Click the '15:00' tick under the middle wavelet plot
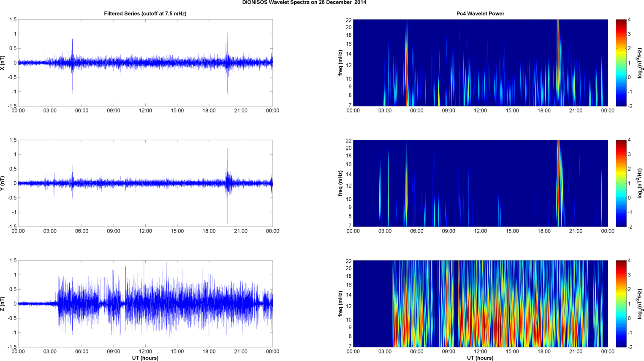Viewport: 644px width, 361px height. pos(512,231)
